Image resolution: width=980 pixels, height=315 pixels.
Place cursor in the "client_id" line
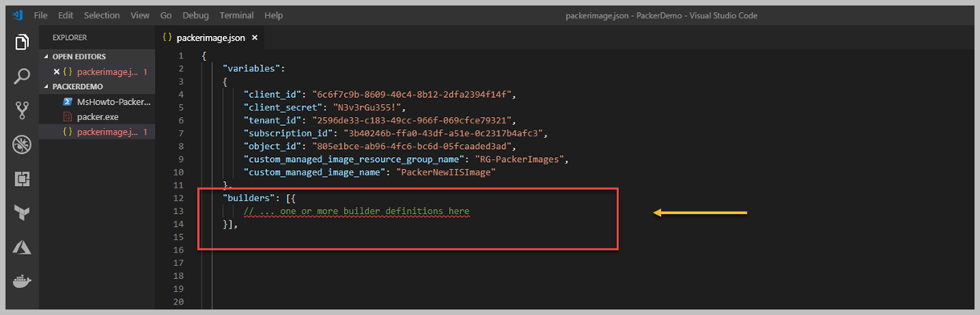[x=379, y=95]
